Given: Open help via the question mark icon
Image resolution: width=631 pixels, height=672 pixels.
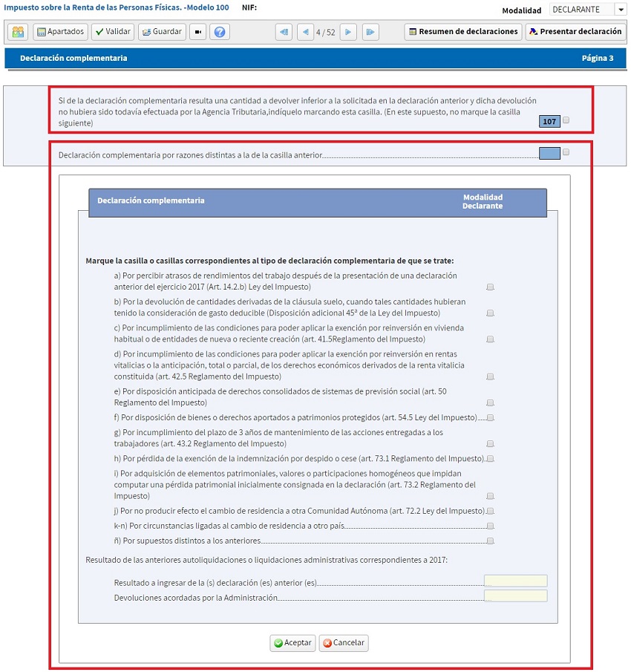Looking at the screenshot, I should click(220, 32).
